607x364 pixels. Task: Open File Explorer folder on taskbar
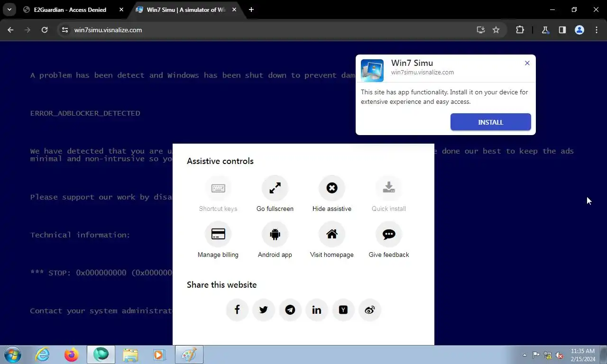point(130,355)
